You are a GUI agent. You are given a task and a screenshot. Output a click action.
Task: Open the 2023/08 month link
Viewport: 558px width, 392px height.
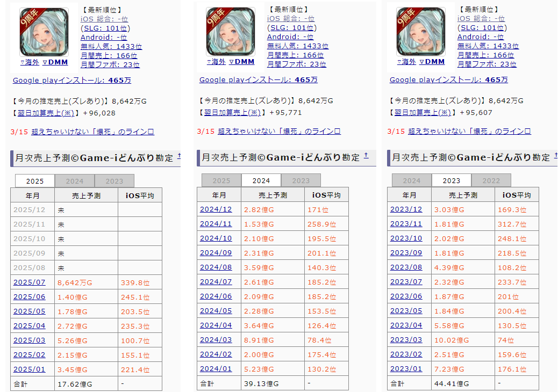pyautogui.click(x=406, y=267)
